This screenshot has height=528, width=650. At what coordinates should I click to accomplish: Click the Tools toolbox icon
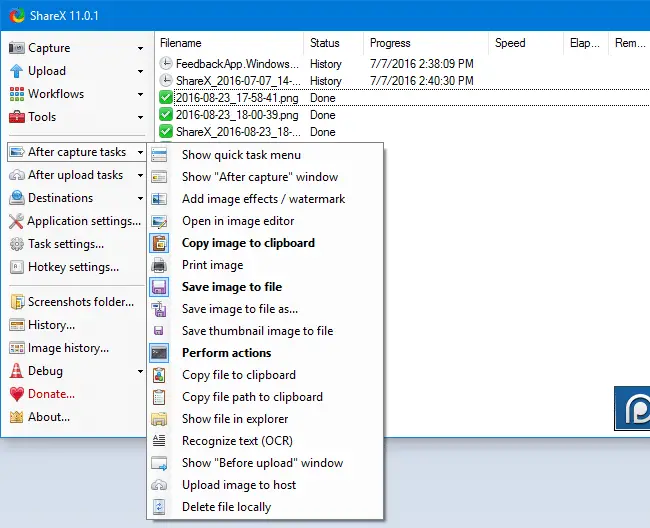(17, 117)
